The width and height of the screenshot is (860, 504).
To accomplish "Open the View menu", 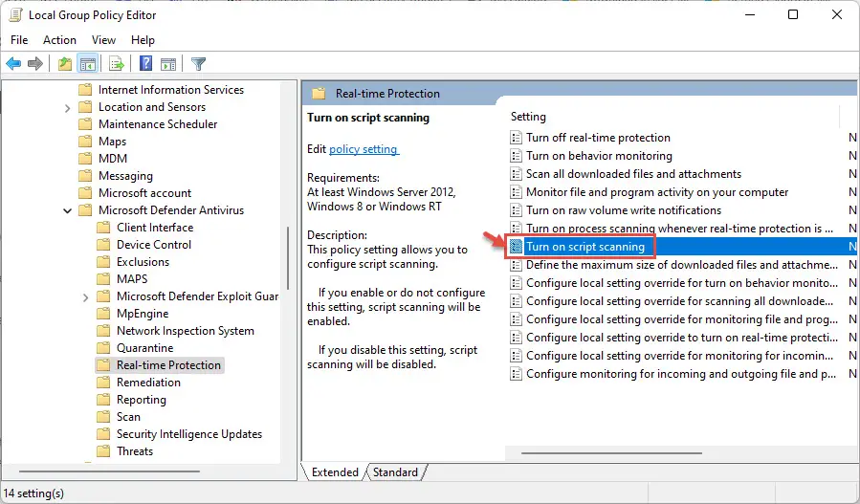I will [x=103, y=40].
